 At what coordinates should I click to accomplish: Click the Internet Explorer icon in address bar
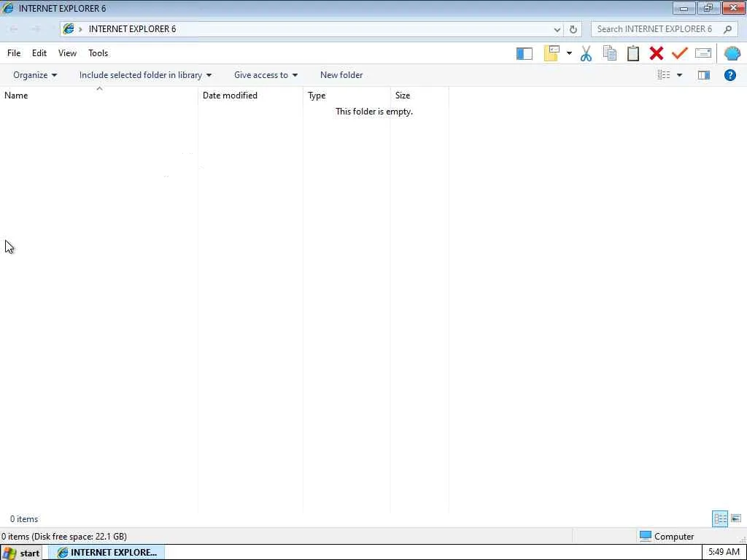(69, 28)
